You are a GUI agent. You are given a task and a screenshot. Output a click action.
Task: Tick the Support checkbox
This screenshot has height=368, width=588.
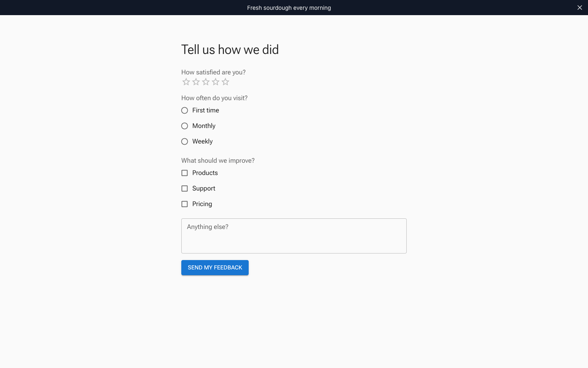185,188
